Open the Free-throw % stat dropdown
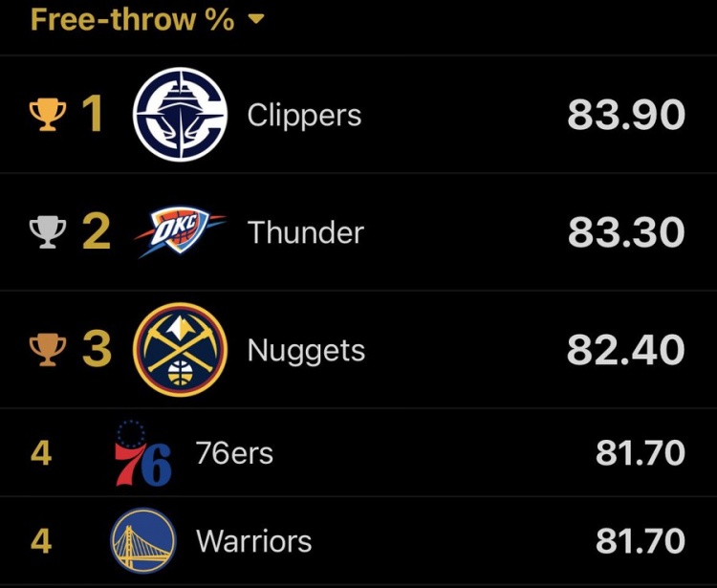The height and width of the screenshot is (588, 717). (132, 19)
